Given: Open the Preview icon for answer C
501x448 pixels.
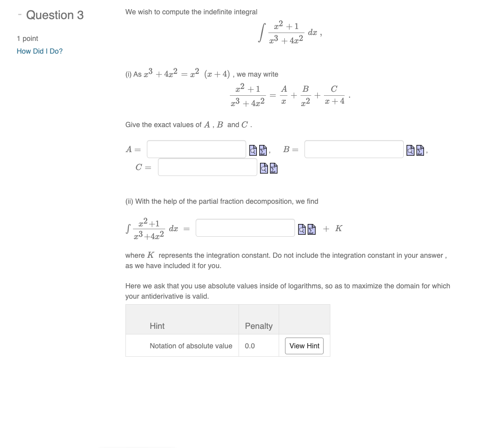Looking at the screenshot, I should [x=264, y=168].
